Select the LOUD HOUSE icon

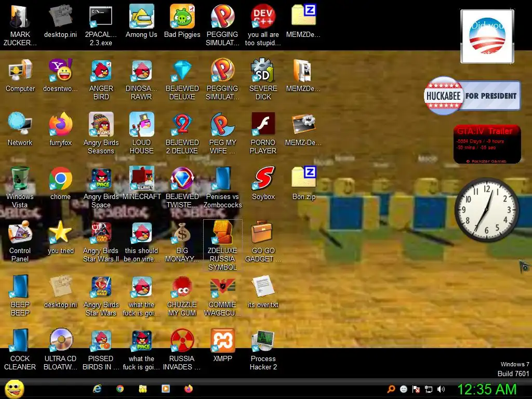[141, 134]
